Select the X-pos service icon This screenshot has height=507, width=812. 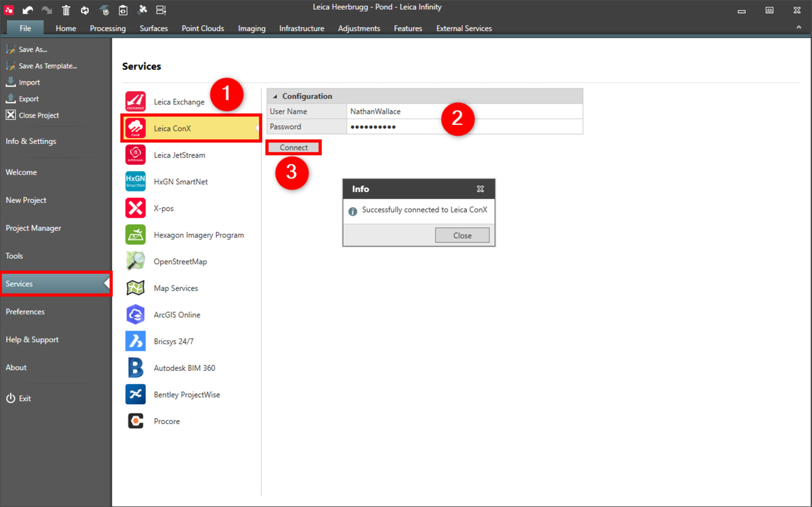pos(135,208)
